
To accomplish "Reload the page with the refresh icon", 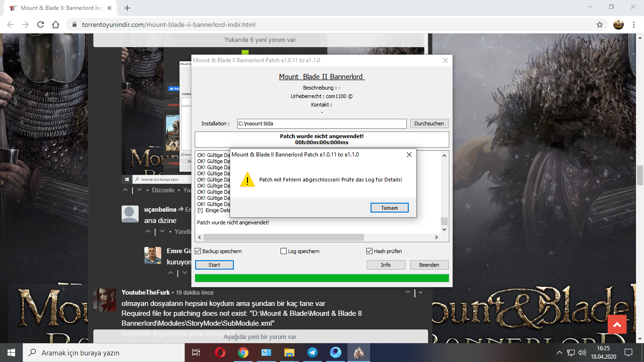I will pyautogui.click(x=41, y=25).
